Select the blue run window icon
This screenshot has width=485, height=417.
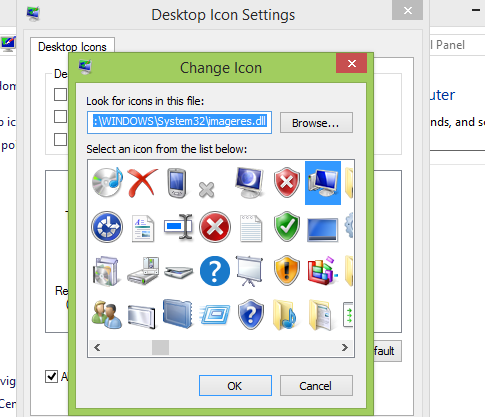tap(215, 314)
